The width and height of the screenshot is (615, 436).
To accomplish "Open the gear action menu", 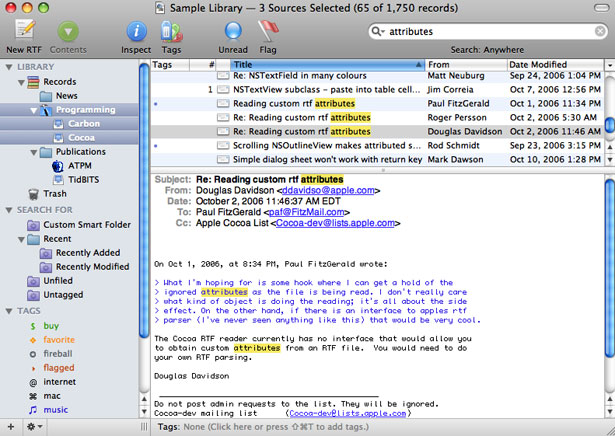I will 35,427.
